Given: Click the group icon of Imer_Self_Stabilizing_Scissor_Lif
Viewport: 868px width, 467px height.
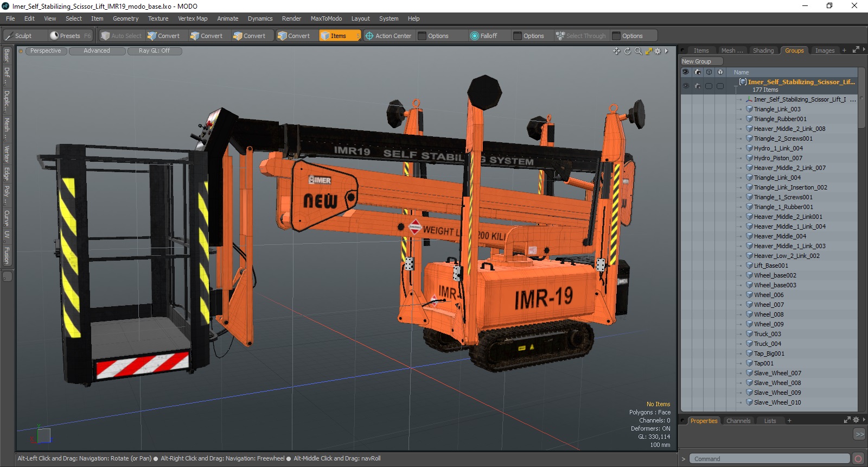Looking at the screenshot, I should pyautogui.click(x=743, y=82).
